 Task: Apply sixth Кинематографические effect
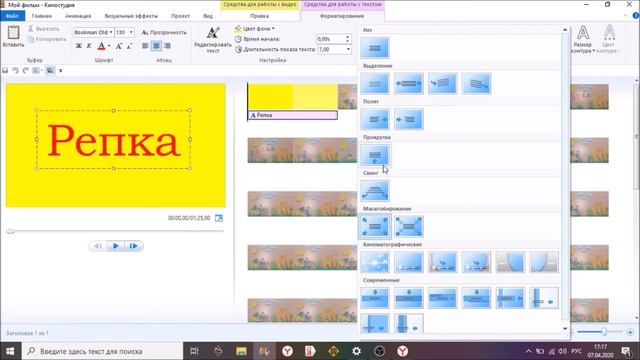tap(544, 262)
